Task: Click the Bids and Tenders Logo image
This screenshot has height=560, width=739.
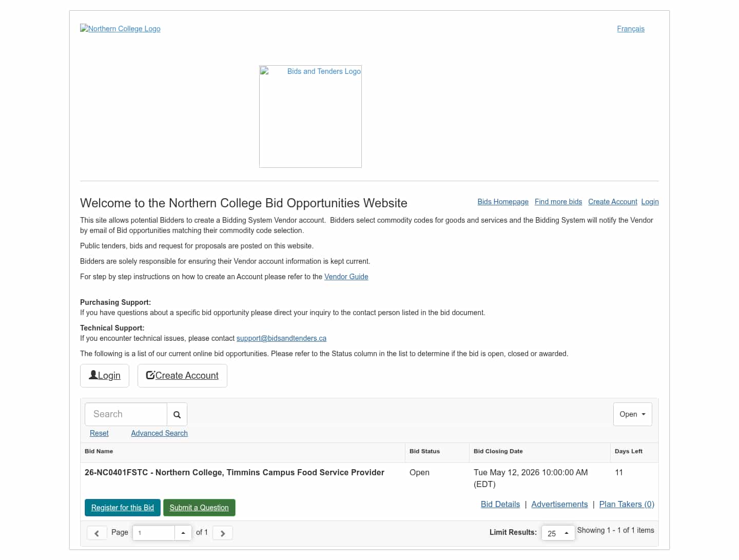Action: tap(310, 117)
